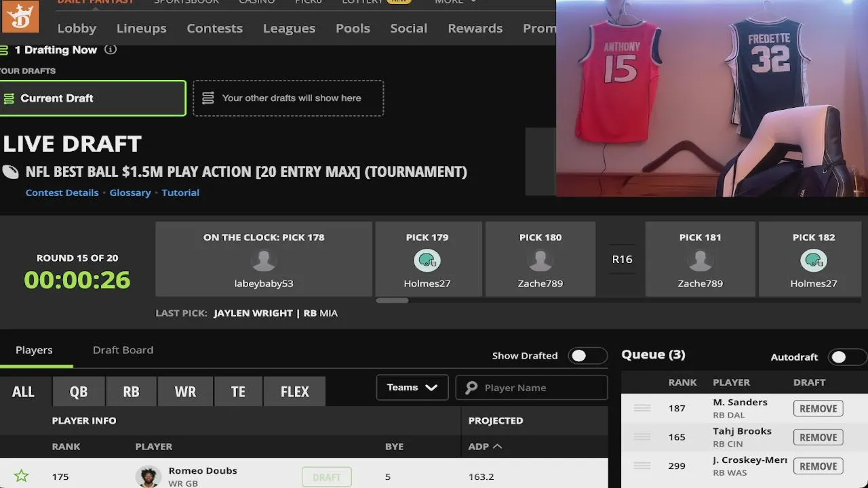The height and width of the screenshot is (488, 868).
Task: Click Romeo Doubs player headshot
Action: tap(147, 476)
